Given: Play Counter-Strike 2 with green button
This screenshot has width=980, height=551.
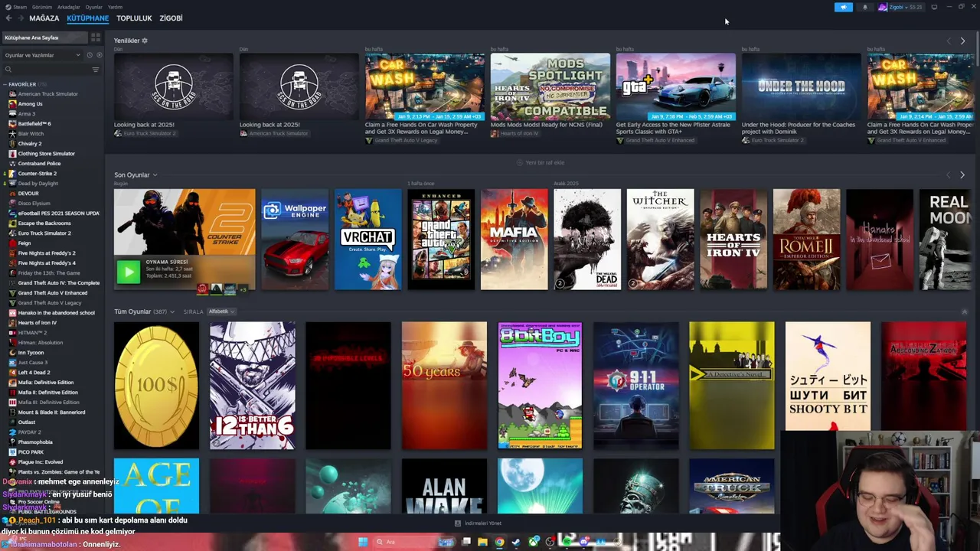Looking at the screenshot, I should pos(129,272).
